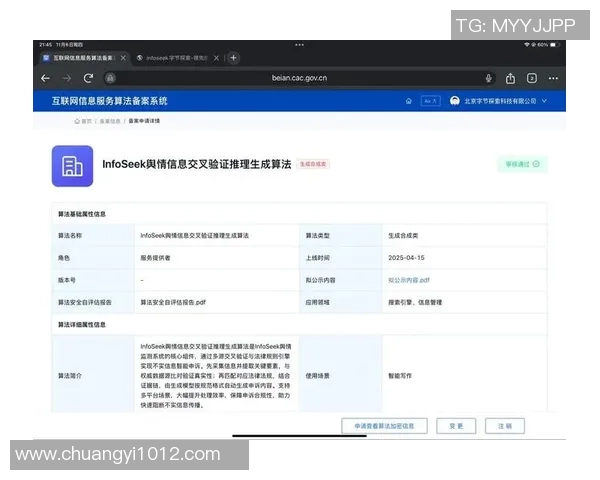Click the 申请查看算法加密信息 button
Image resolution: width=600 pixels, height=480 pixels.
pyautogui.click(x=384, y=426)
